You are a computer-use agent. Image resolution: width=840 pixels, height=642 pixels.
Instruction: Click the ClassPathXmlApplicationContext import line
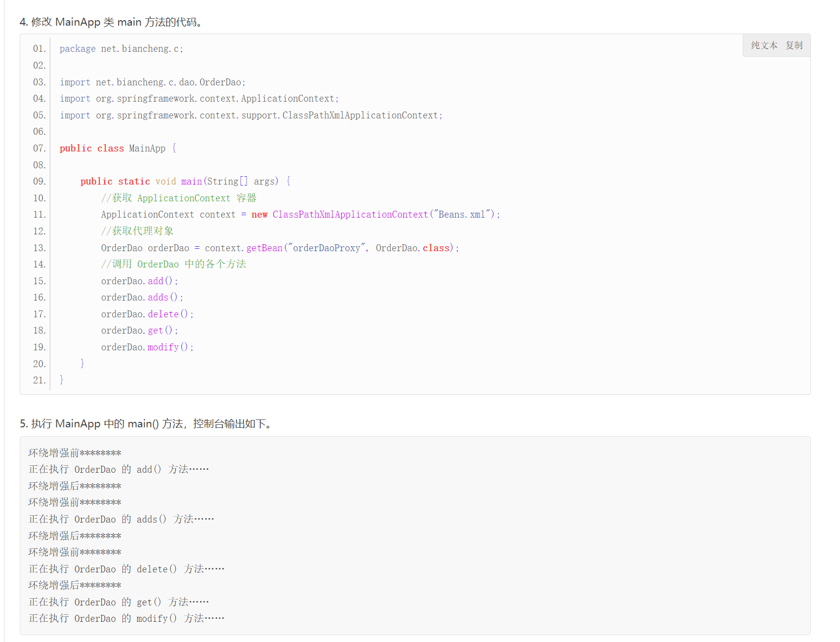pyautogui.click(x=251, y=115)
